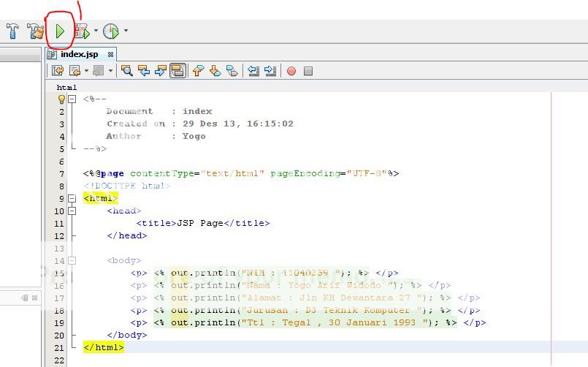588x367 pixels.
Task: Collapse the comment block fold at line 1
Action: pyautogui.click(x=72, y=99)
